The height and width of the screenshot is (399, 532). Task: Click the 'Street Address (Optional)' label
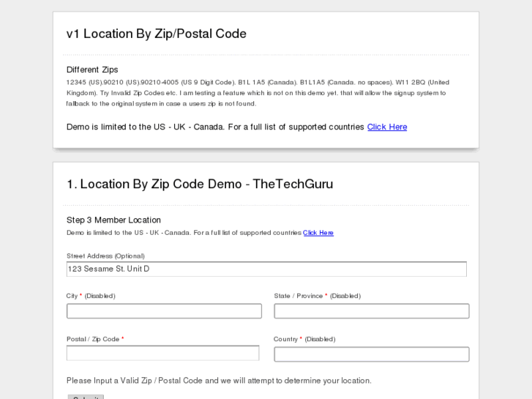tap(105, 256)
